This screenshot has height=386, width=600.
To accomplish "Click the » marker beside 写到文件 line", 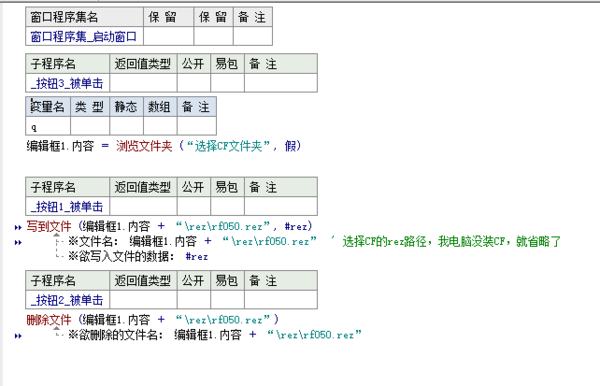I will pos(18,228).
